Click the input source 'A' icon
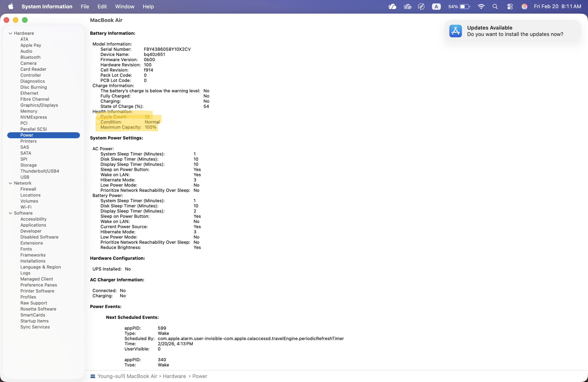588x382 pixels. [436, 6]
